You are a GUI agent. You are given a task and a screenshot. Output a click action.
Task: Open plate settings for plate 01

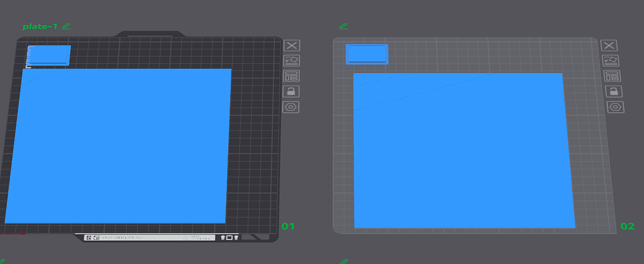[291, 107]
